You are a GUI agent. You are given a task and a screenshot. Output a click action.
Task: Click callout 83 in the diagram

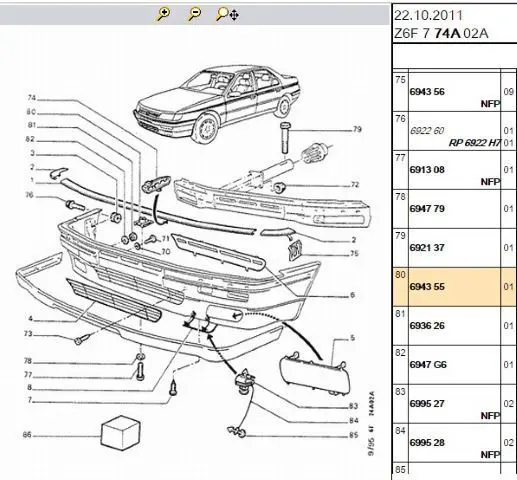353,406
